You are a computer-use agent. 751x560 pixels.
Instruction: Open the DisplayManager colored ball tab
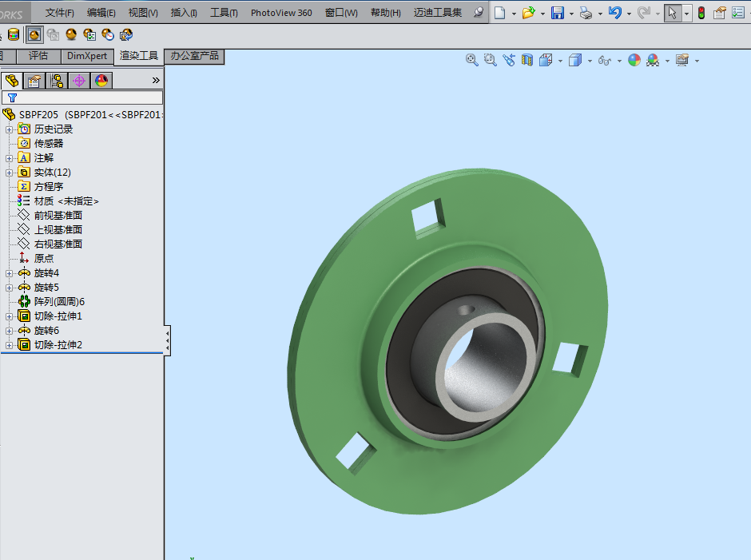pos(101,81)
